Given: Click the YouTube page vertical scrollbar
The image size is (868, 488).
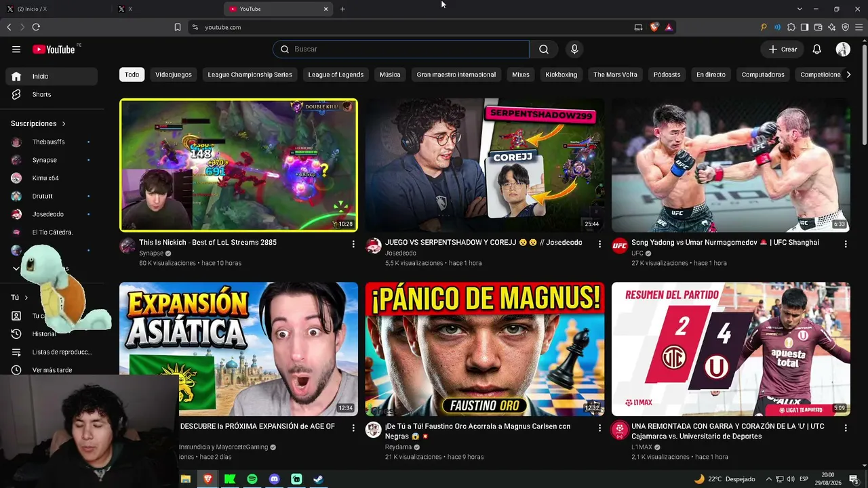Looking at the screenshot, I should pyautogui.click(x=864, y=94).
